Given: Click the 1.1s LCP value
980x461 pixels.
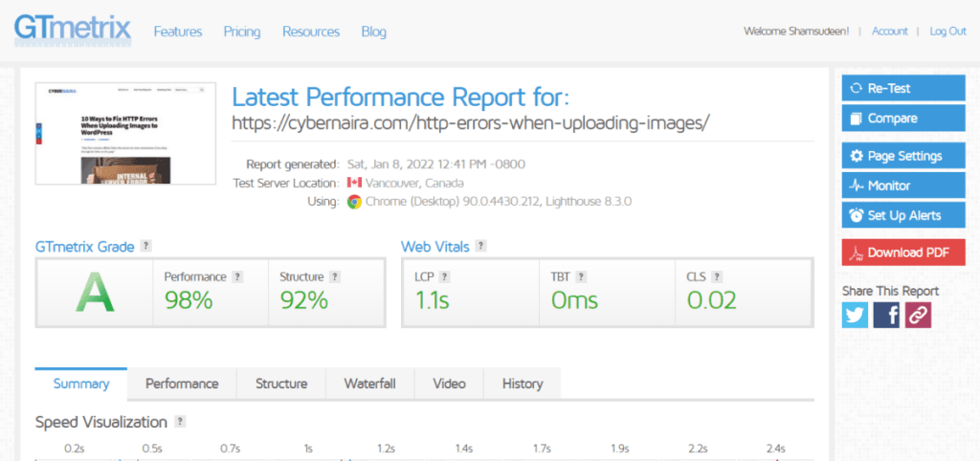Looking at the screenshot, I should point(433,301).
